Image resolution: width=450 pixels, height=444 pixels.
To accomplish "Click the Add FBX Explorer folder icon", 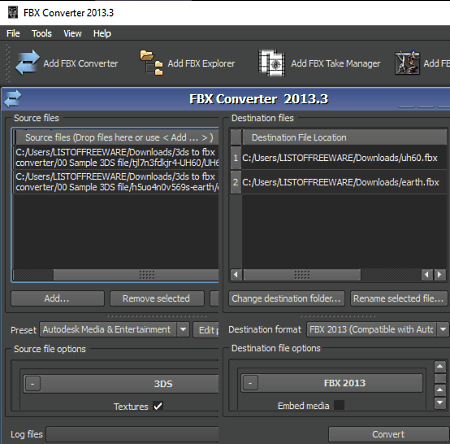I will 152,63.
